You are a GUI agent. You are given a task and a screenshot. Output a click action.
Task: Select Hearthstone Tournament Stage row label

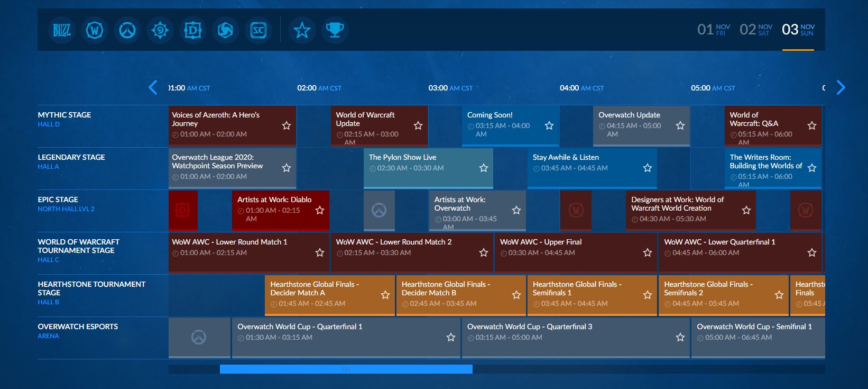91,288
